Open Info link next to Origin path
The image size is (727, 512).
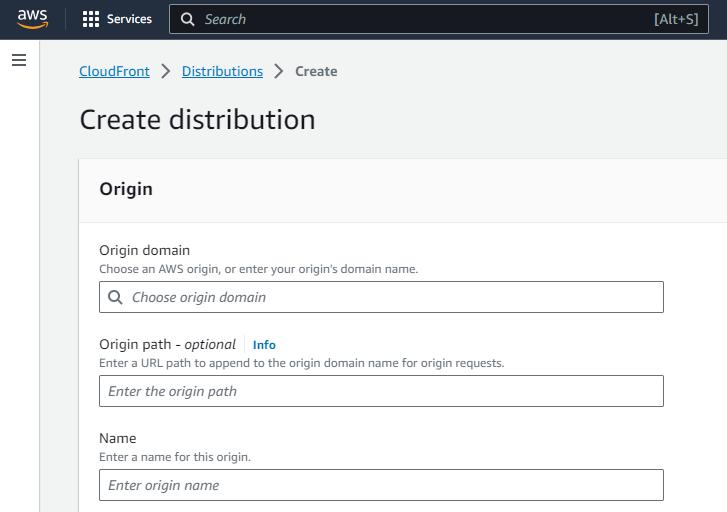coord(264,345)
